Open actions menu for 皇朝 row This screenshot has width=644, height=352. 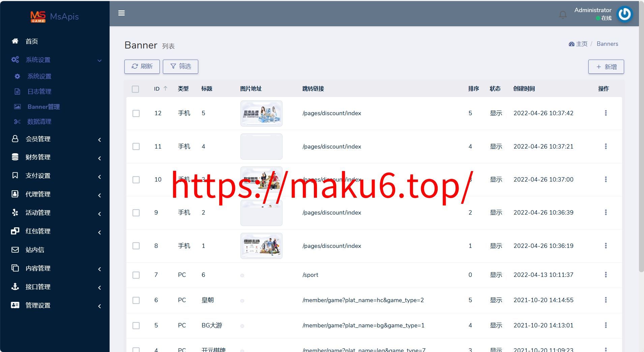[606, 300]
